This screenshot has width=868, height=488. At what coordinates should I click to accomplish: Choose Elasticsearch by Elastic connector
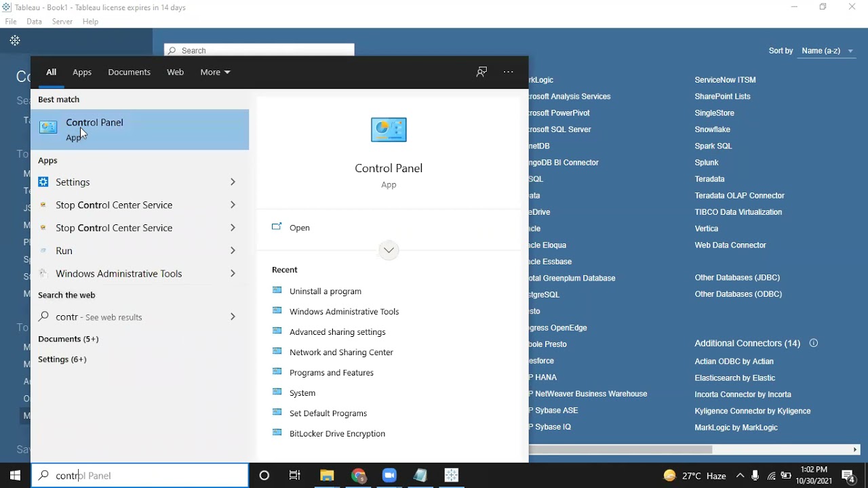(x=734, y=378)
